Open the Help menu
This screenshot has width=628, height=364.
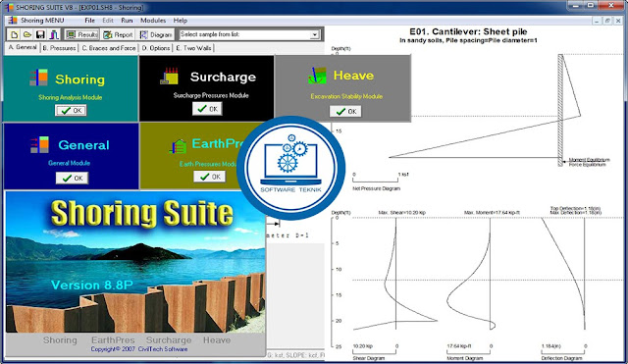tap(181, 21)
